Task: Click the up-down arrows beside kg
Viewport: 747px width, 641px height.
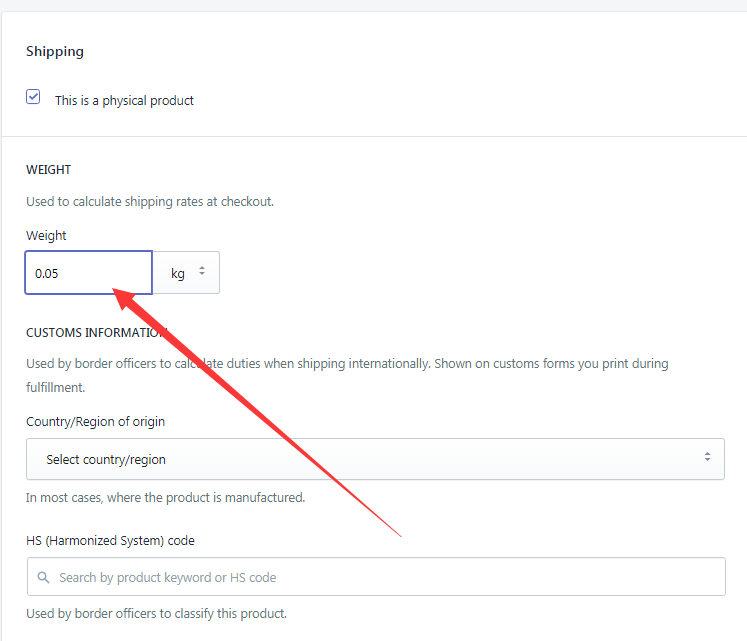Action: (x=202, y=271)
